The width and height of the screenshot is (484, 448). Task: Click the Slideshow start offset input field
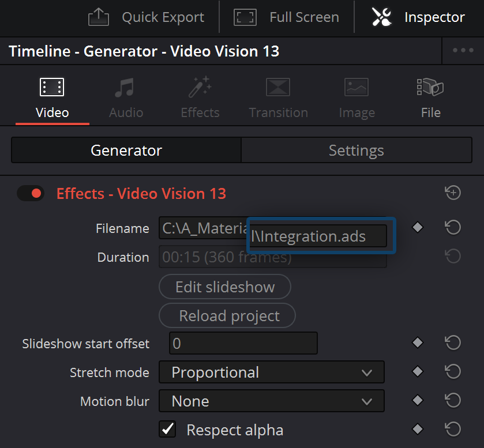242,342
